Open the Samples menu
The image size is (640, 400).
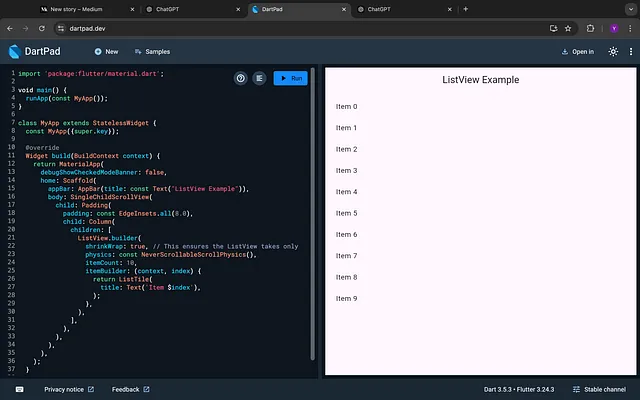152,51
